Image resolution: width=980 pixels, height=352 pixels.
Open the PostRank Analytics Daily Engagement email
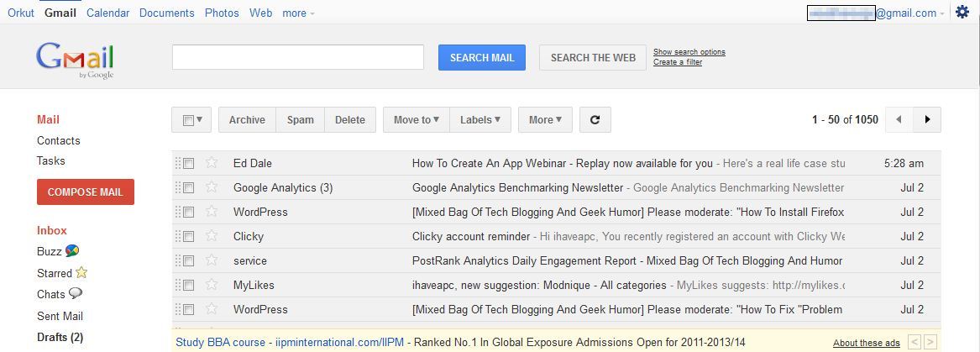coord(556,260)
